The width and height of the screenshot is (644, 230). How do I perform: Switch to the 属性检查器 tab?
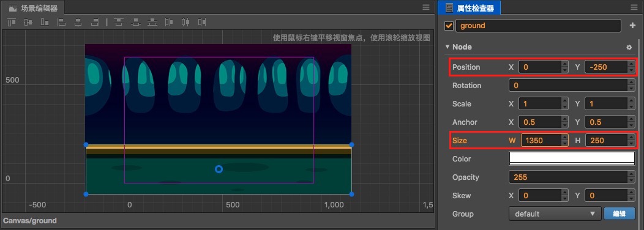tap(470, 7)
